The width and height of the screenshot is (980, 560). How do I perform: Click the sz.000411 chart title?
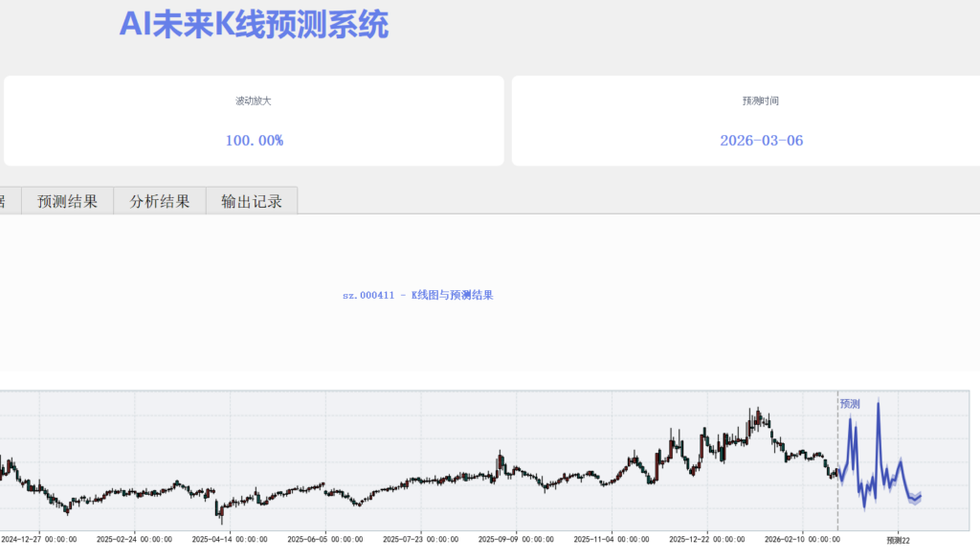417,295
